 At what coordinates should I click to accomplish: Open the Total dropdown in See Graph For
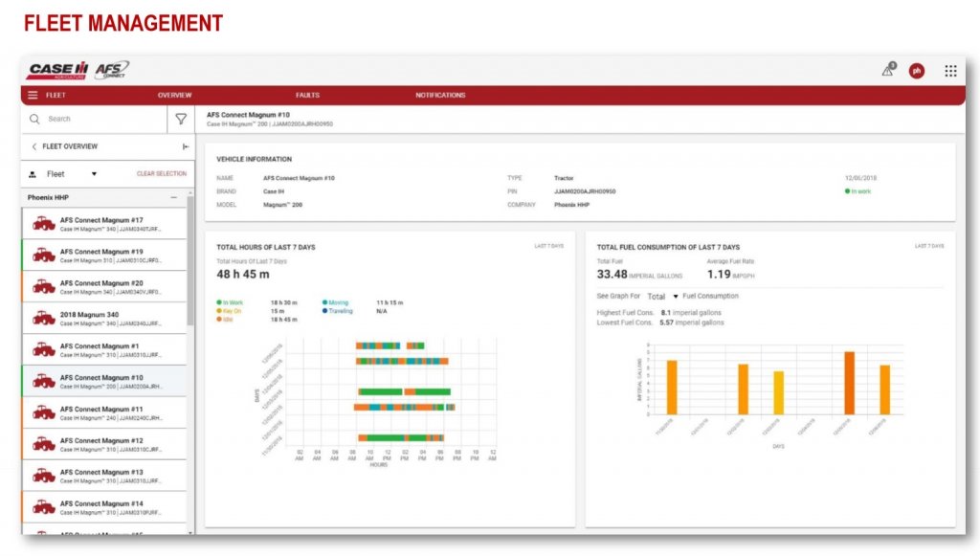662,296
